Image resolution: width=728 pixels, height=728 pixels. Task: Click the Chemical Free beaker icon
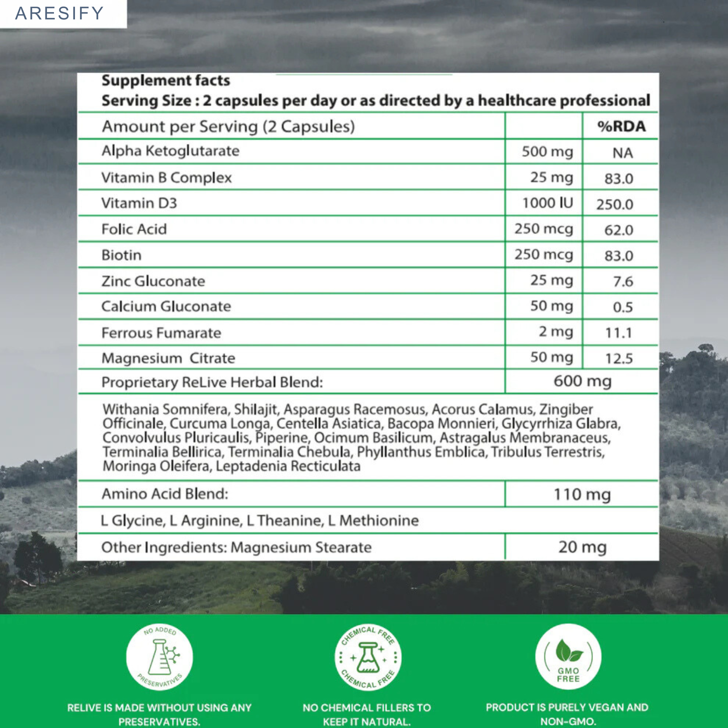pyautogui.click(x=368, y=657)
